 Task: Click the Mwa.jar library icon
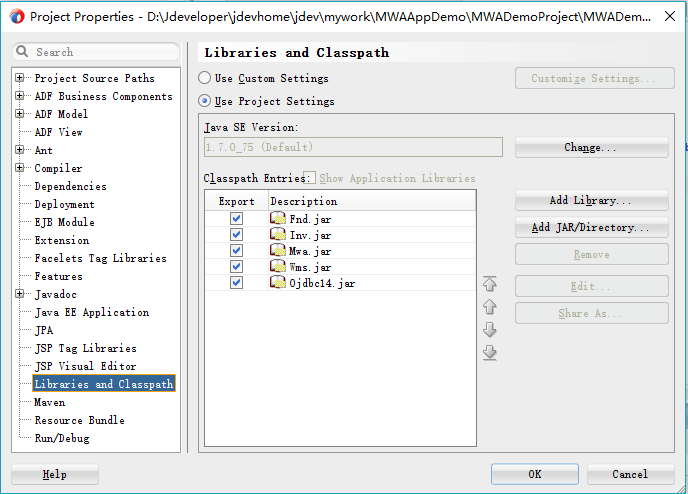(x=278, y=251)
